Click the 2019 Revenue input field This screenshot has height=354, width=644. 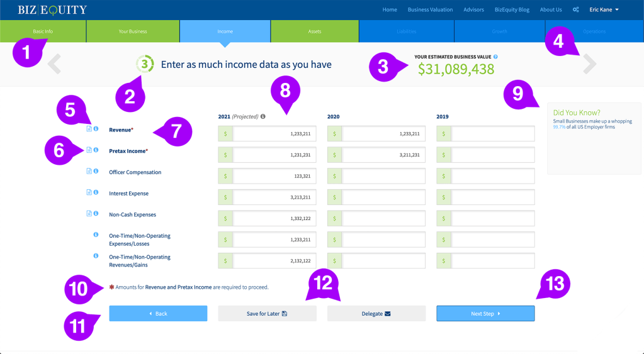click(x=493, y=134)
